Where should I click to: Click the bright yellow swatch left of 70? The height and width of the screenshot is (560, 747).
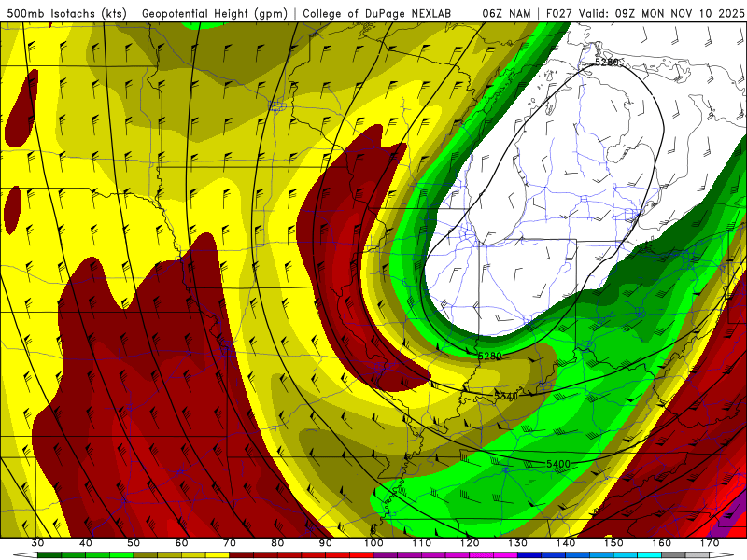(218, 555)
